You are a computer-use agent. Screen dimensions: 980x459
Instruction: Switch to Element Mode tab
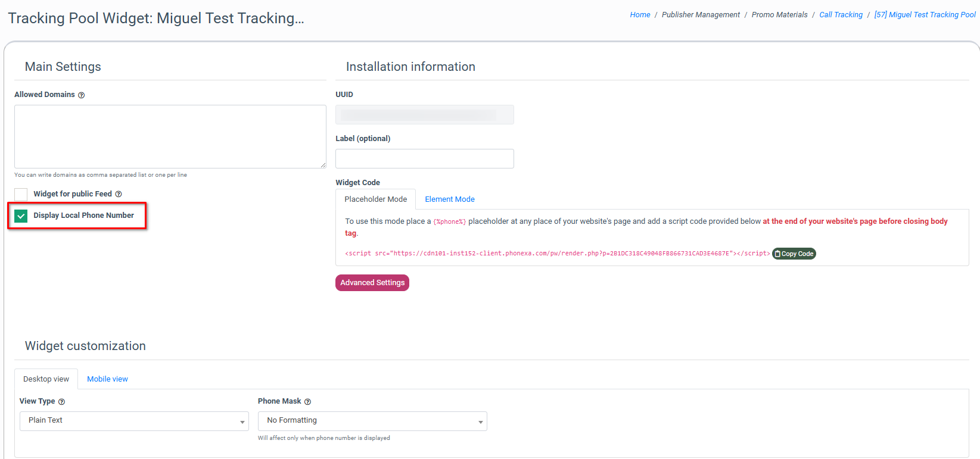coord(450,199)
